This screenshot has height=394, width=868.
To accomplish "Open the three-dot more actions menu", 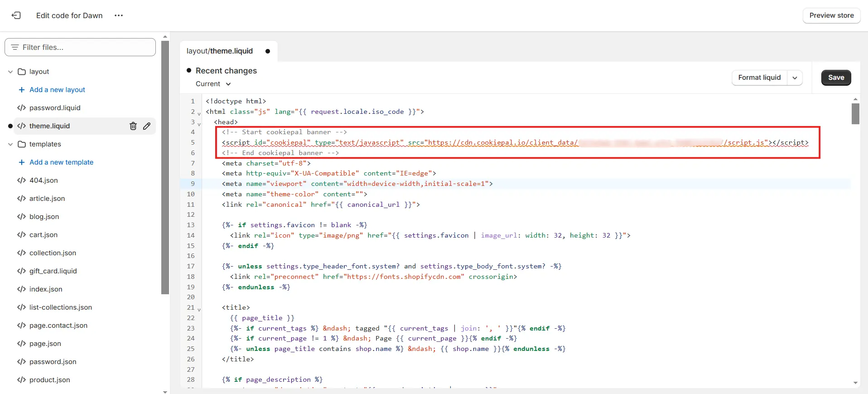I will (x=119, y=15).
